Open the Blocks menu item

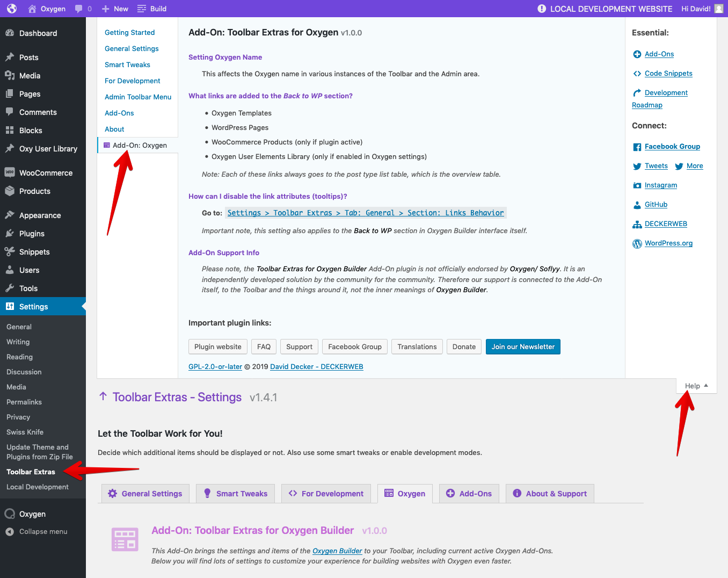tap(43, 131)
